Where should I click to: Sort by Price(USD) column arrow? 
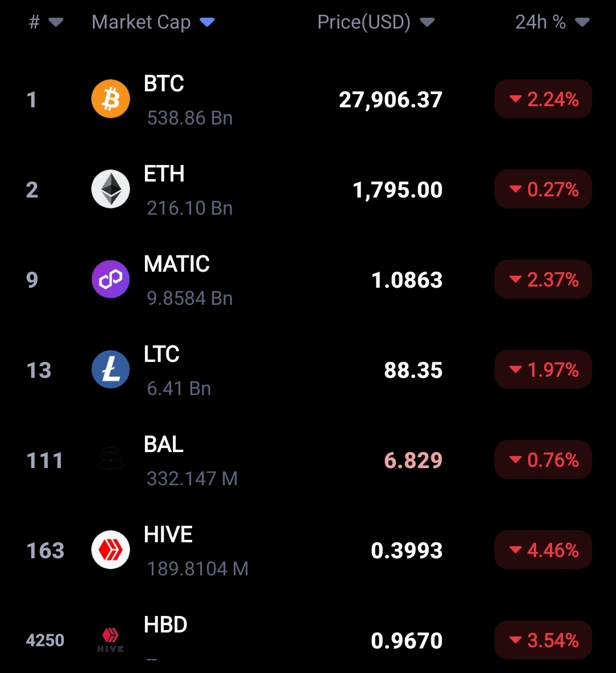click(427, 22)
